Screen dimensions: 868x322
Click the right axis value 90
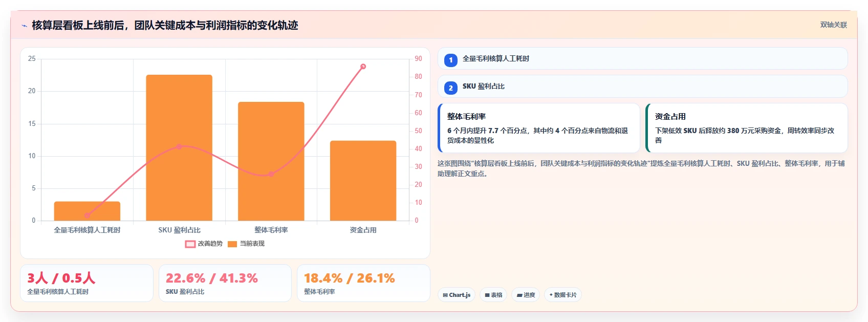tap(418, 59)
